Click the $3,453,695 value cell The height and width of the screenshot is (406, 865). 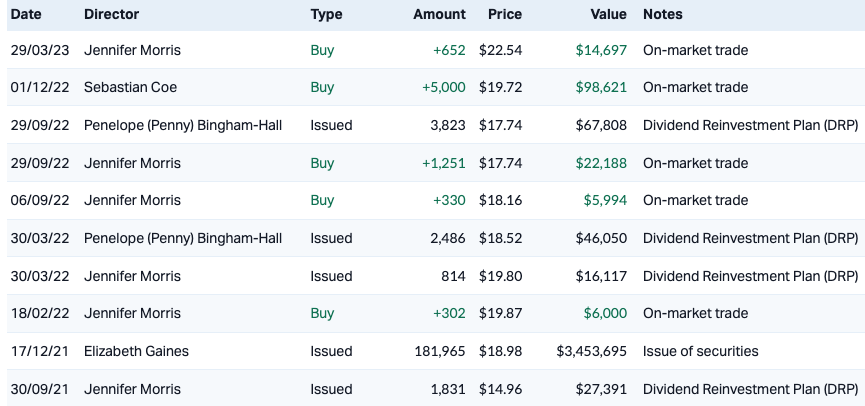click(591, 351)
